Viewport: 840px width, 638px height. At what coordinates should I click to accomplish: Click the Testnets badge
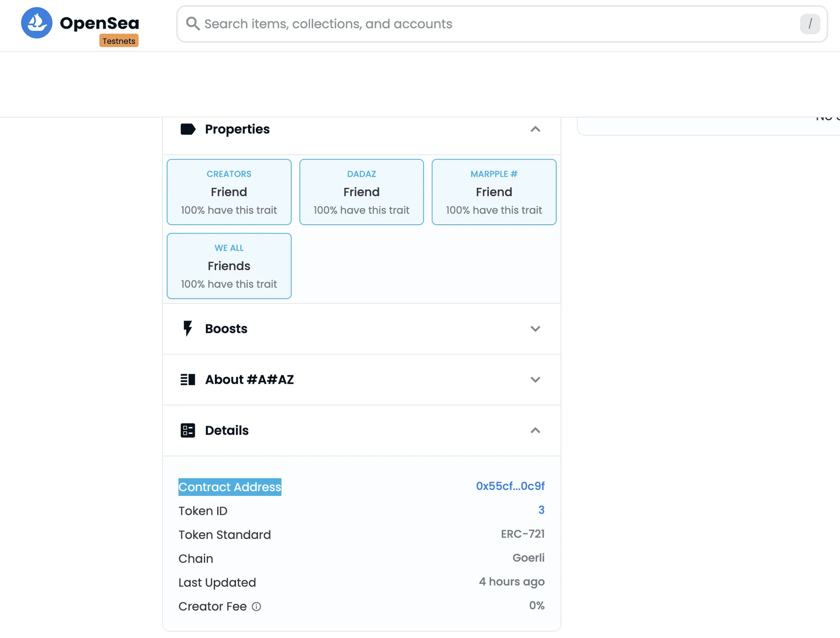tap(119, 41)
